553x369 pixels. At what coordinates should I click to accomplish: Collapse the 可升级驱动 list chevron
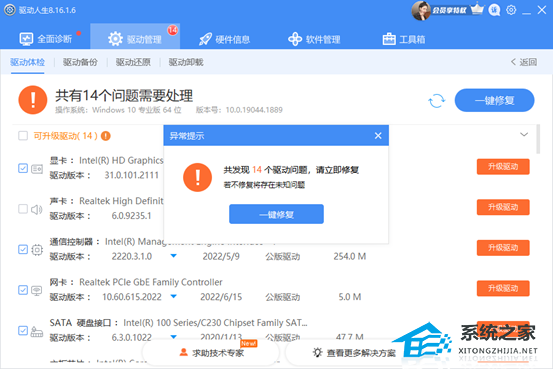(x=524, y=134)
